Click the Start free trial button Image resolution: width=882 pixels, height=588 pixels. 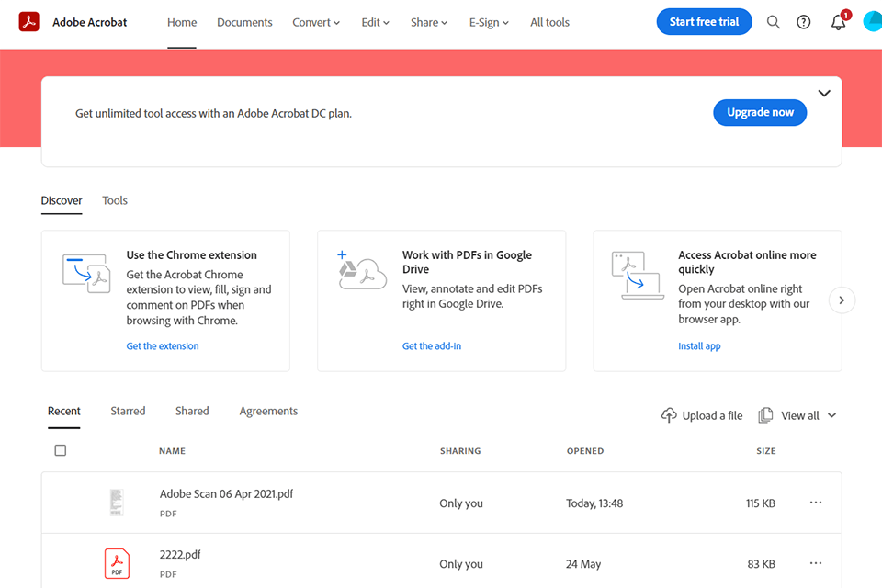pyautogui.click(x=705, y=21)
